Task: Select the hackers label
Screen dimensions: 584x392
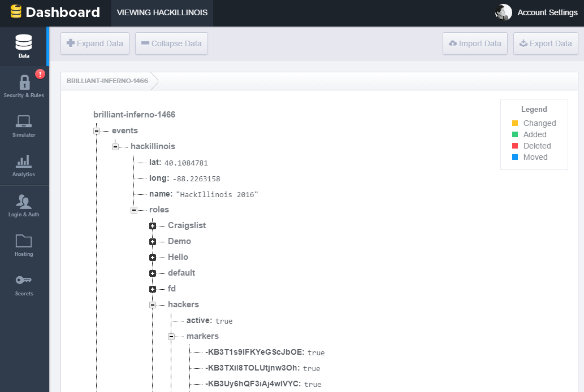Action: [183, 304]
